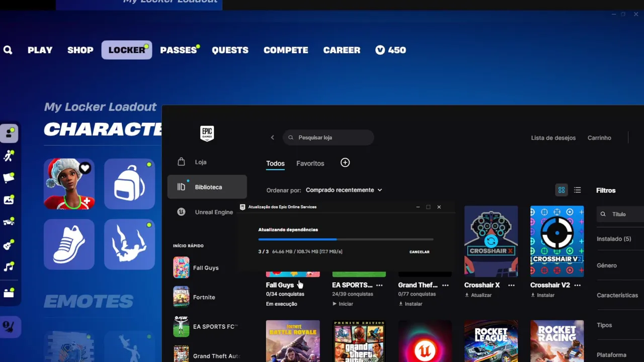The width and height of the screenshot is (644, 362).
Task: Go back with launcher back arrow
Action: 272,137
